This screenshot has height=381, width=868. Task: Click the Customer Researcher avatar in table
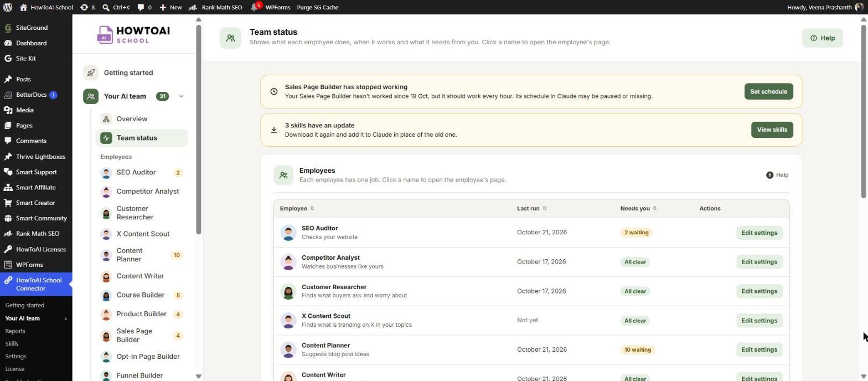pyautogui.click(x=288, y=291)
